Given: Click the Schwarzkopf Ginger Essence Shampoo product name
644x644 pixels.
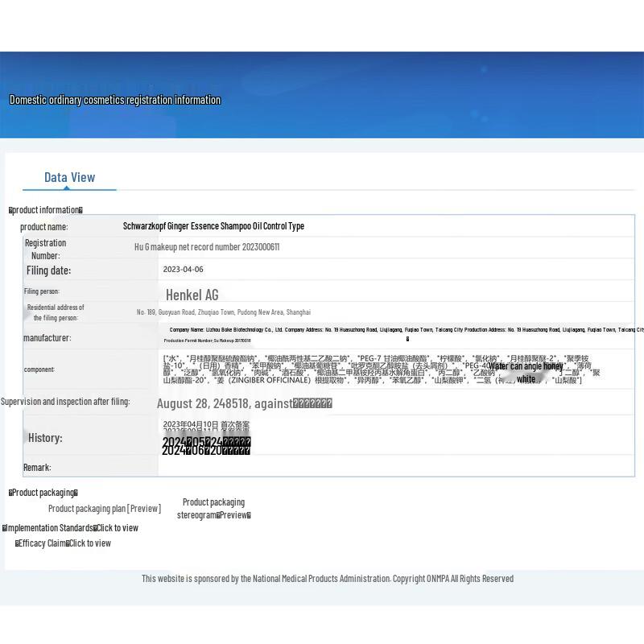Looking at the screenshot, I should point(213,226).
